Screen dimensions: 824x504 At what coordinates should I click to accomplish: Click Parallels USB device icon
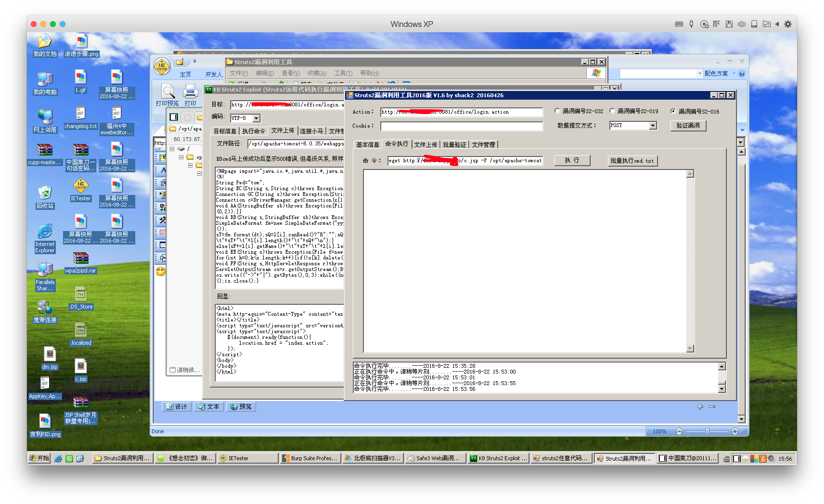(692, 24)
